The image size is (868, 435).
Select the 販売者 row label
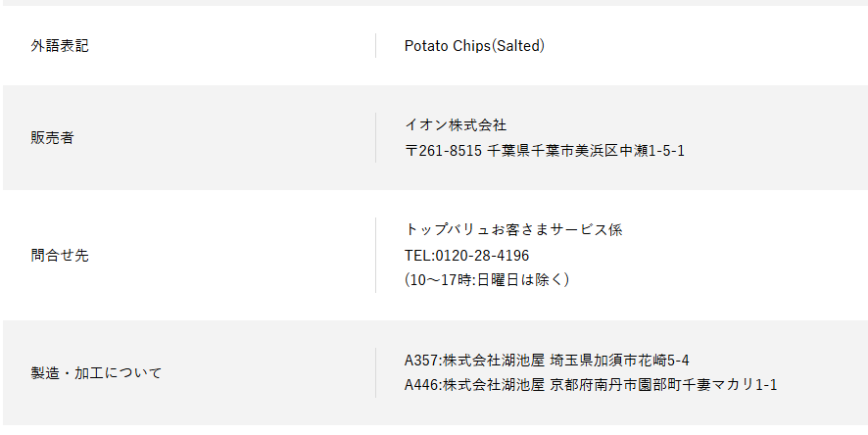point(52,138)
